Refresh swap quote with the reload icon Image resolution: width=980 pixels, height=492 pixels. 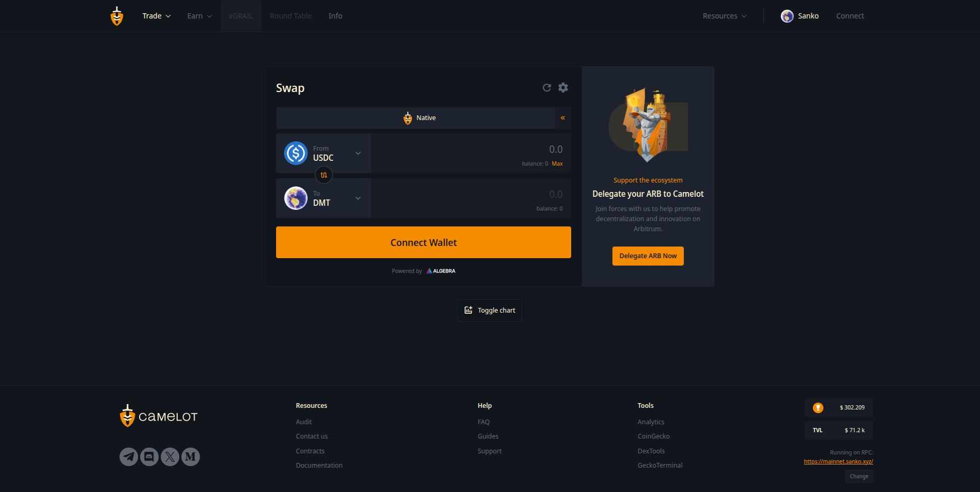click(x=547, y=88)
